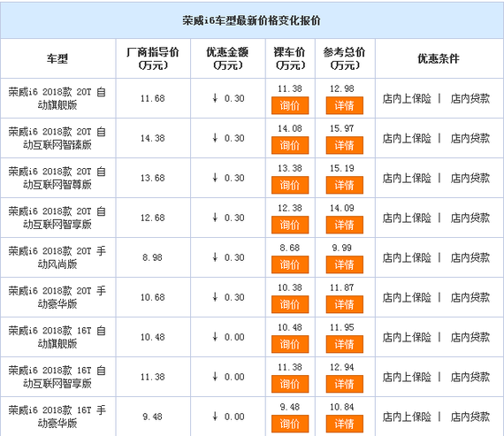This screenshot has width=504, height=436.
Task: Click 询价 for 20T 自动互联网智享版
Action: (x=290, y=225)
